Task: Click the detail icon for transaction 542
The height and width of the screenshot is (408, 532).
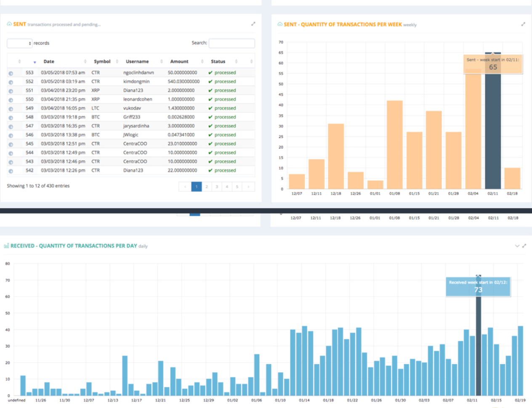Action: pyautogui.click(x=11, y=171)
